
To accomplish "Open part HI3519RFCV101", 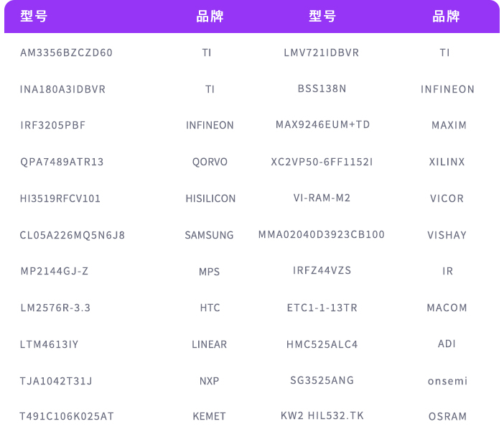I will [x=60, y=198].
